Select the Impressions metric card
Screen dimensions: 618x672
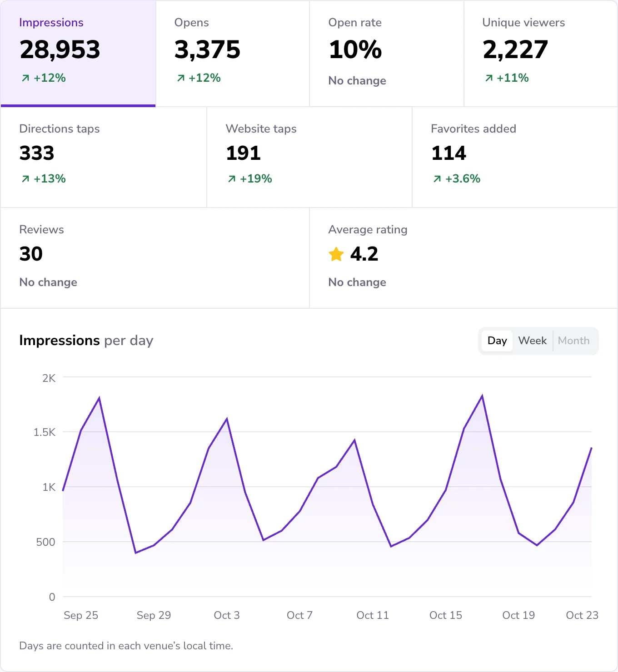pos(78,54)
